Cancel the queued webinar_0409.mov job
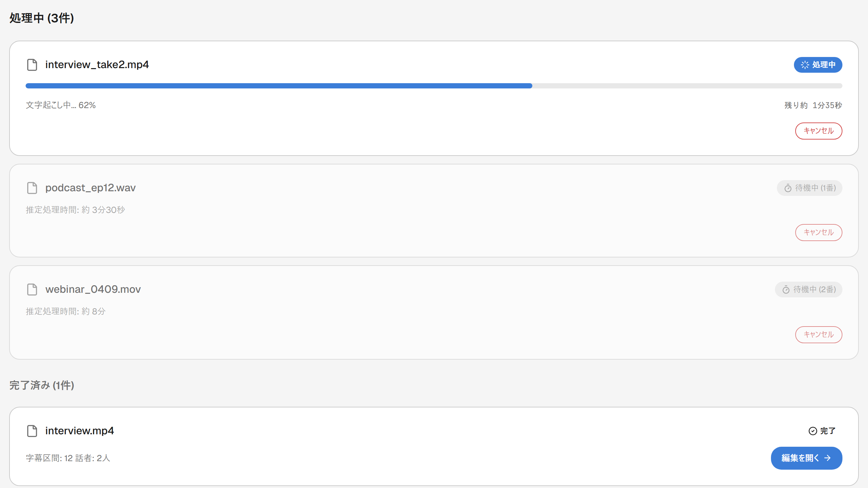Viewport: 868px width, 488px height. point(819,334)
